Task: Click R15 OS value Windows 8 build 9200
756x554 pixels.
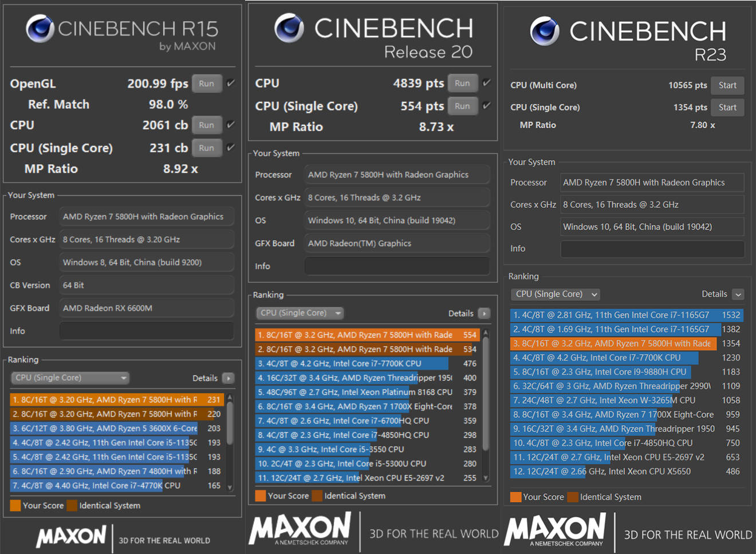Action: tap(147, 262)
